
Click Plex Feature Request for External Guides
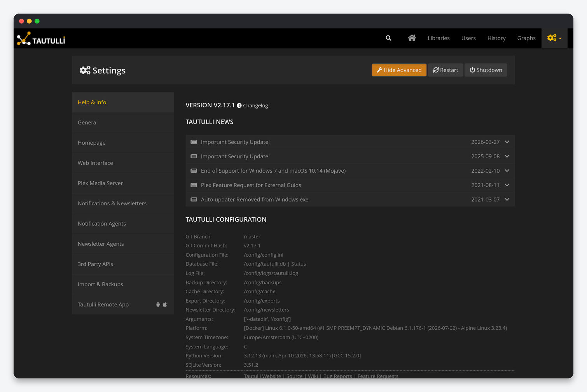251,185
